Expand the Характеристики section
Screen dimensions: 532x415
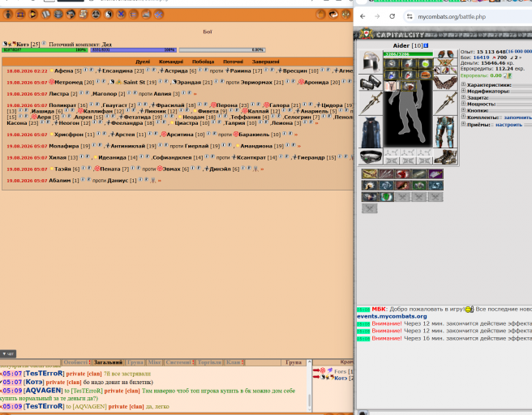point(463,84)
